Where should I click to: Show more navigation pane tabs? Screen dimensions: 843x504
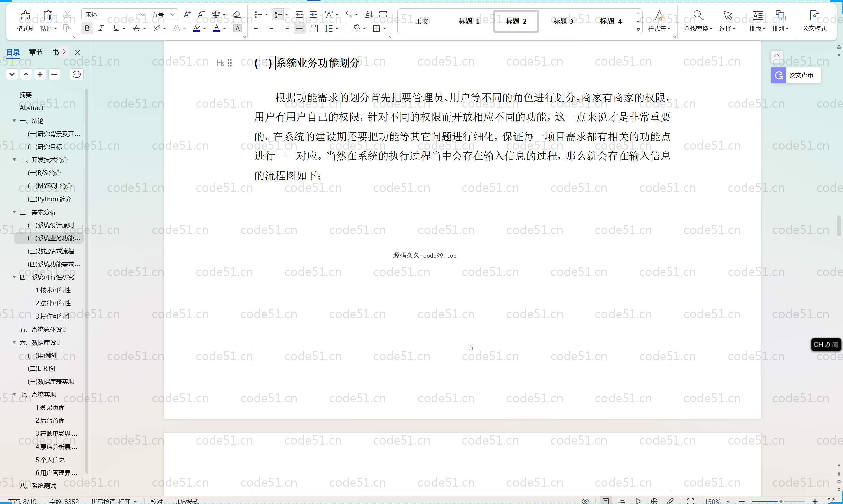(64, 52)
